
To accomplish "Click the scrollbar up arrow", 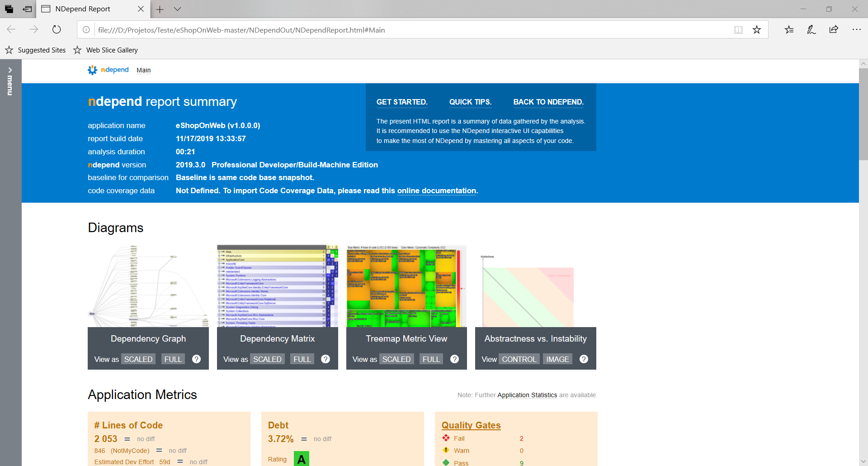I will point(863,64).
